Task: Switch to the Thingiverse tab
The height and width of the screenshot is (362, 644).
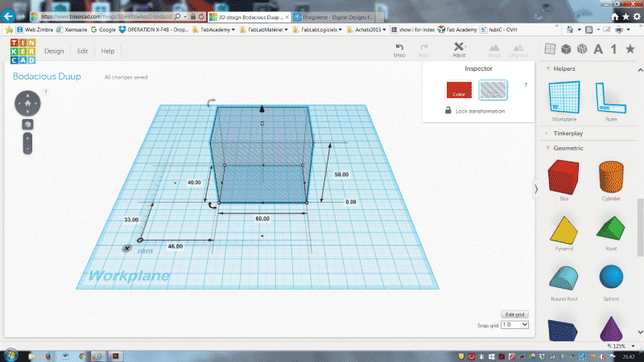Action: [336, 17]
